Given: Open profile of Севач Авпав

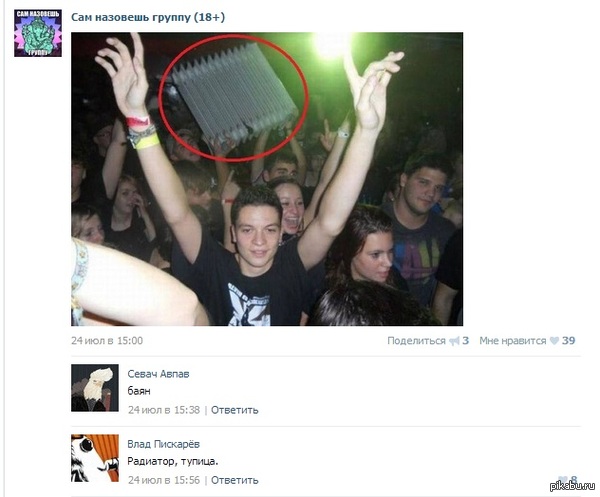Looking at the screenshot, I should click(x=158, y=374).
